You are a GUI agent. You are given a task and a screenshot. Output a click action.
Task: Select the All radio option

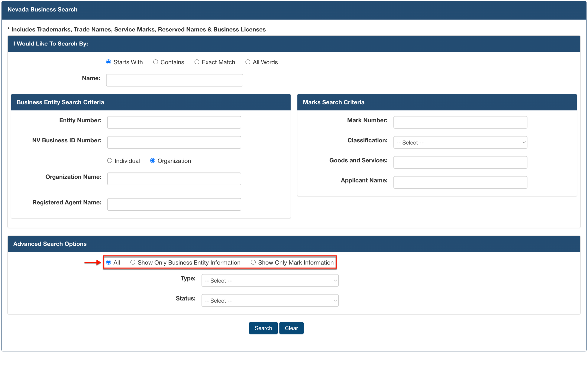pos(109,262)
